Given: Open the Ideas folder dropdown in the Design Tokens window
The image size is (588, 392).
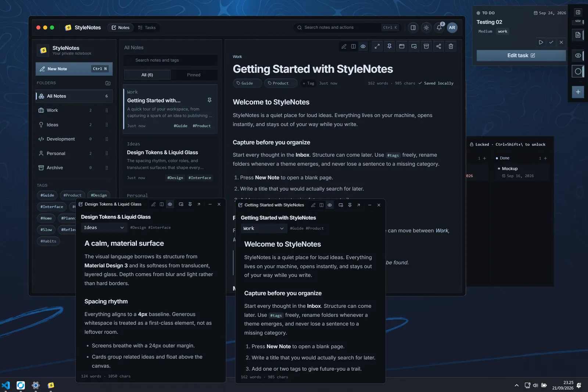Looking at the screenshot, I should click(104, 228).
